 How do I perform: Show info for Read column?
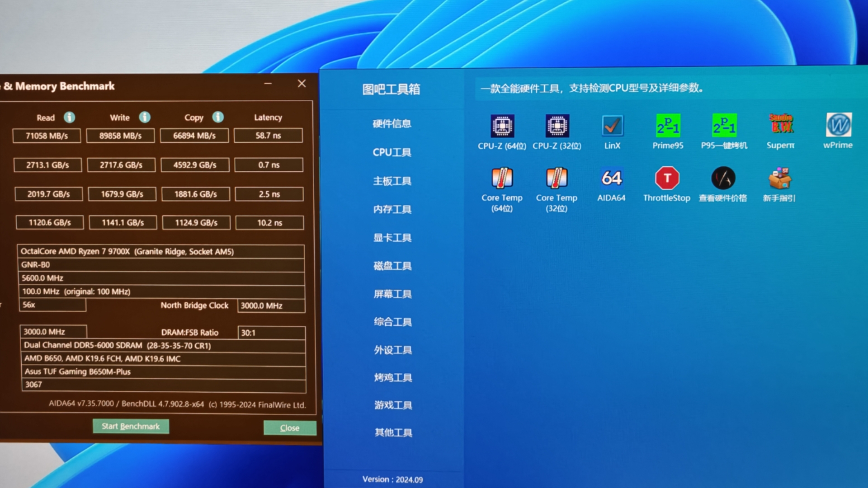click(69, 117)
